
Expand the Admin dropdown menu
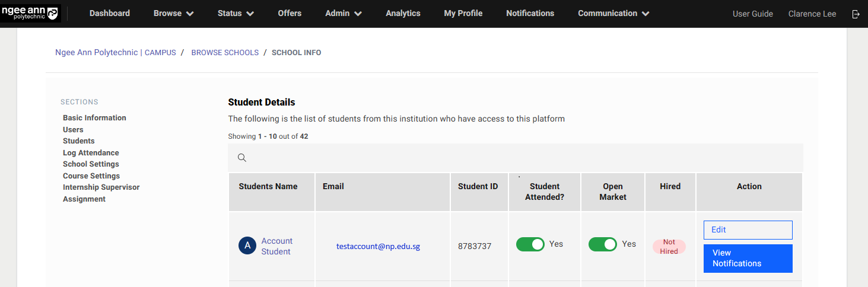pos(344,13)
